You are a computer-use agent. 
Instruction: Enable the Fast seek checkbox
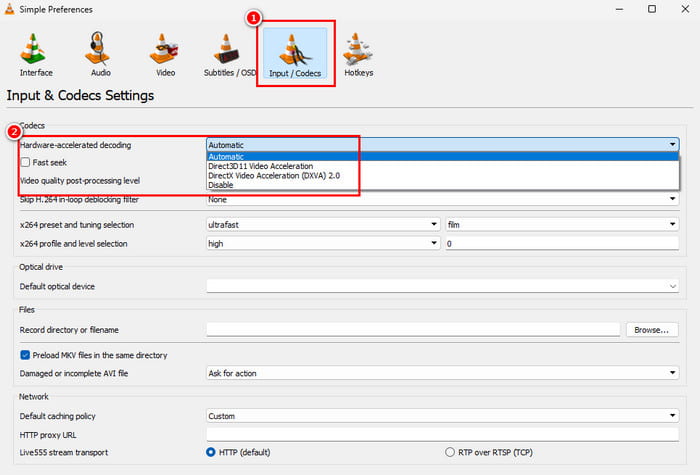[x=25, y=162]
